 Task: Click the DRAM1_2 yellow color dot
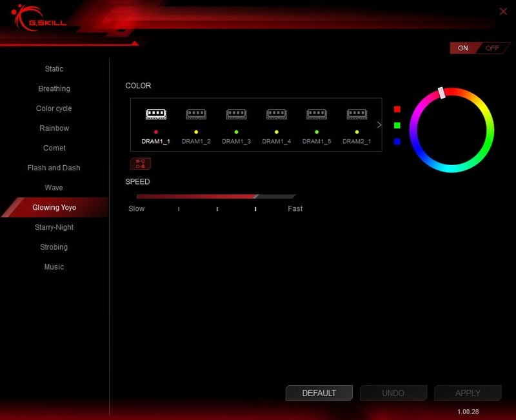point(196,132)
